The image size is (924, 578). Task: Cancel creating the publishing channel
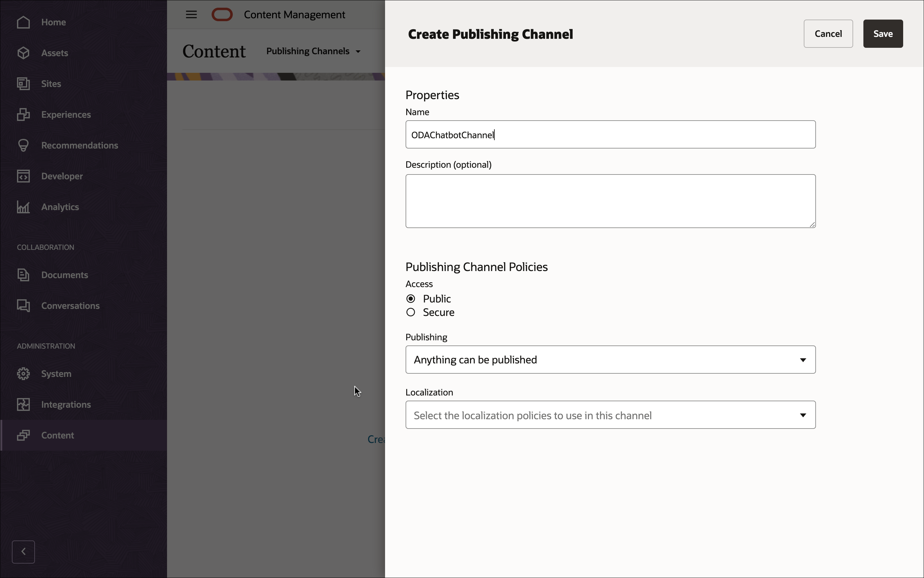point(828,34)
